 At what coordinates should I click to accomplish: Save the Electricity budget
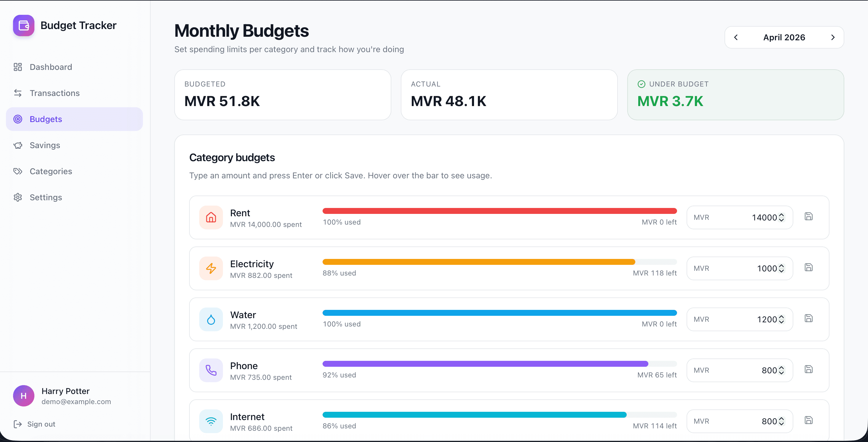[809, 267]
